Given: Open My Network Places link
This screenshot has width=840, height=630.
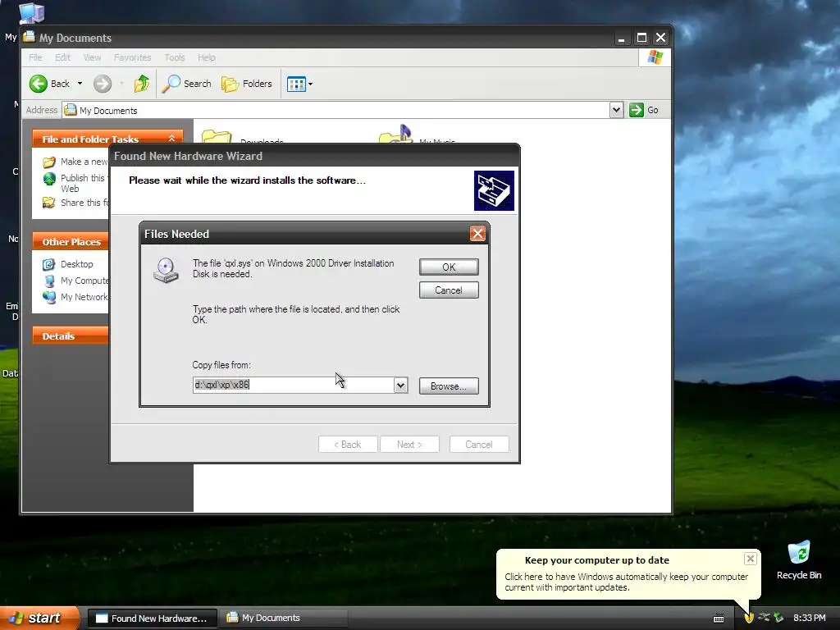Looking at the screenshot, I should 84,297.
